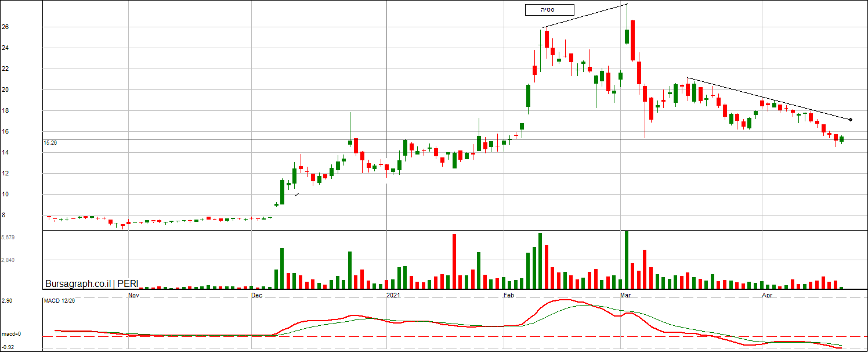Click the Mar date axis label
The width and height of the screenshot is (868, 352).
625,296
